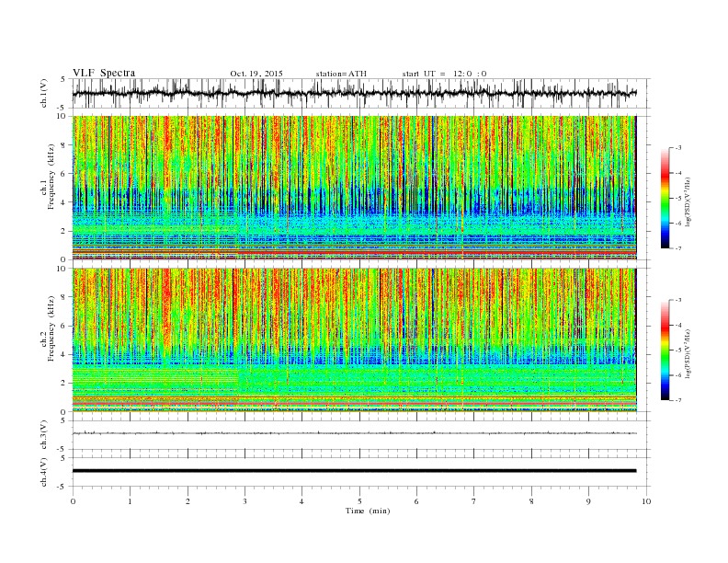Click the time axis tick label "1"
This screenshot has height=563, width=728.
130,501
